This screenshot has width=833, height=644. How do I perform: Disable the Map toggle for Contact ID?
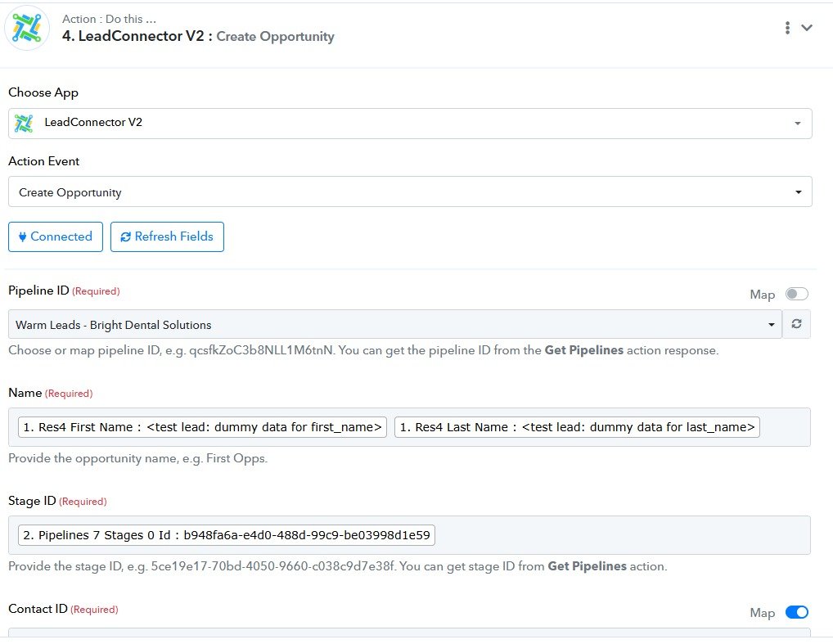pos(796,612)
